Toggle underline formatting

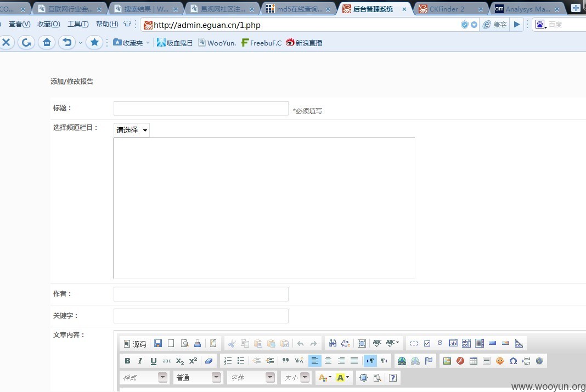153,361
